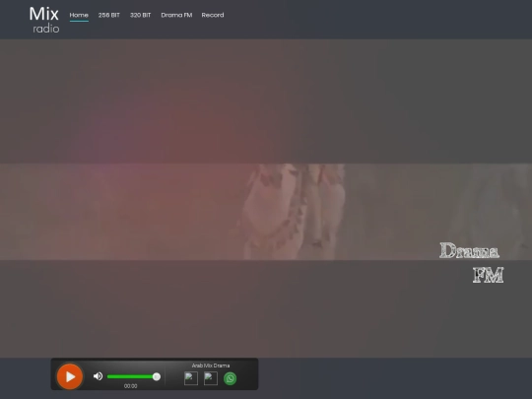
Task: Start playback with the orange play button
Action: 70,376
